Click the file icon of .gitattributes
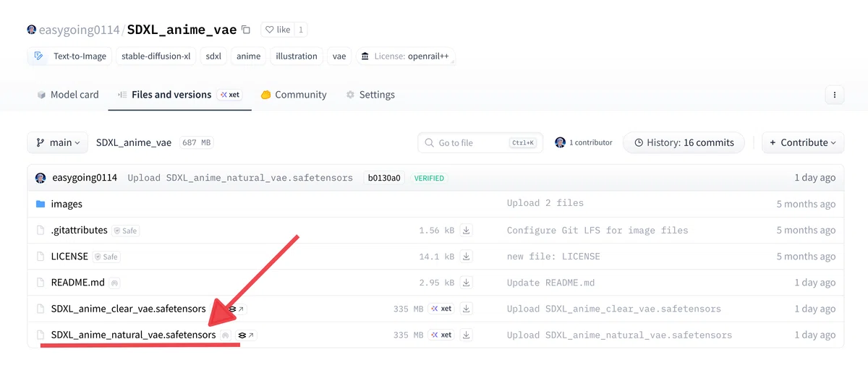 click(x=41, y=231)
